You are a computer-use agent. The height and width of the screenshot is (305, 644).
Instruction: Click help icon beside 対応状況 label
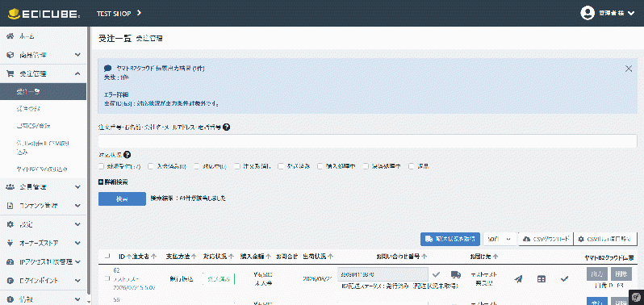point(127,155)
